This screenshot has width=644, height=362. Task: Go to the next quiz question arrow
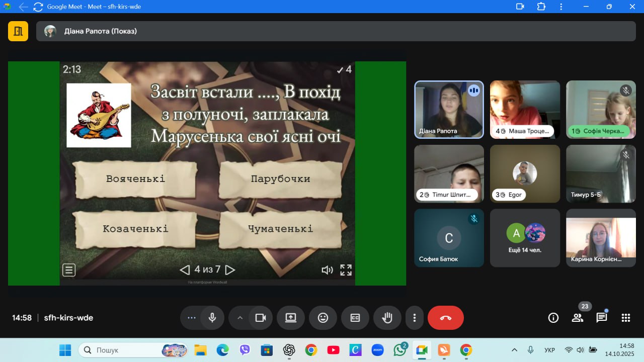tap(230, 270)
